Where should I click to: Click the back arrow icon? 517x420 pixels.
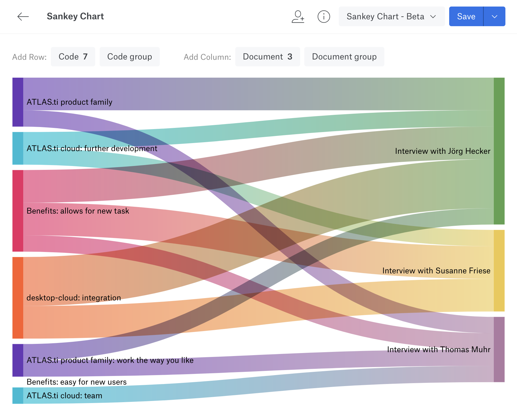click(x=23, y=17)
